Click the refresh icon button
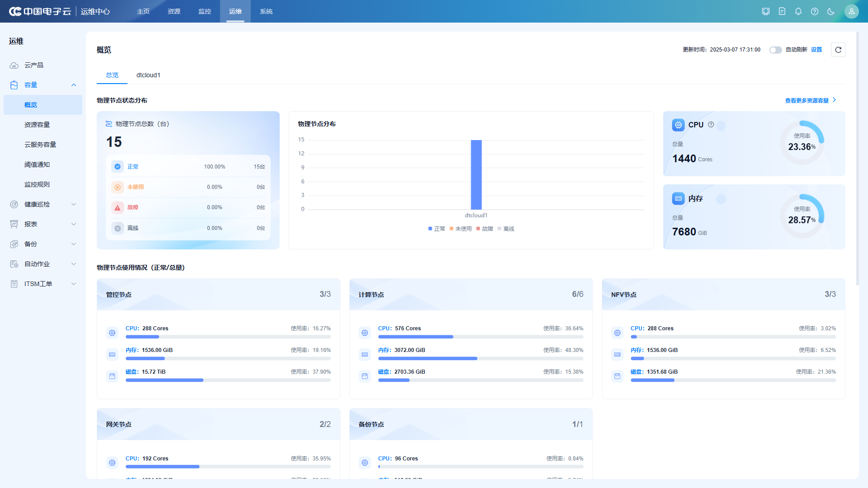This screenshot has width=868, height=488. [x=838, y=50]
